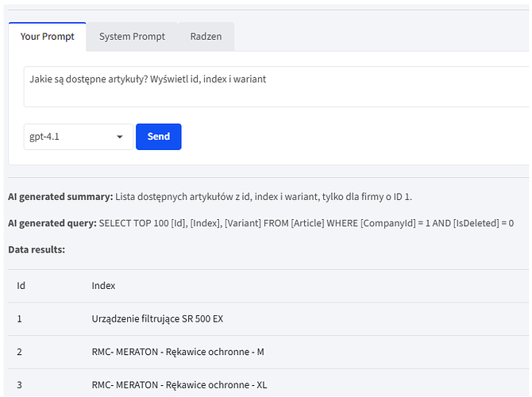Click the summary text Lista dostępnych artykułów

264,197
